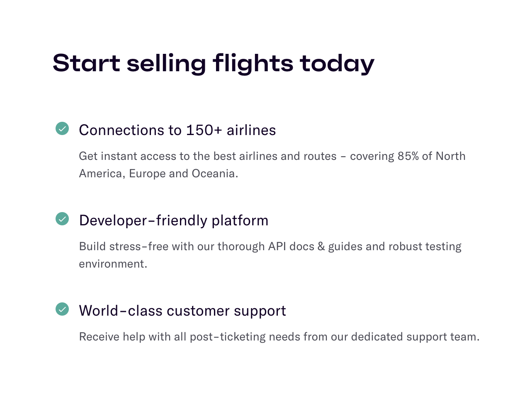Select the 'World-class customer support' title
532x396 pixels.
[182, 311]
